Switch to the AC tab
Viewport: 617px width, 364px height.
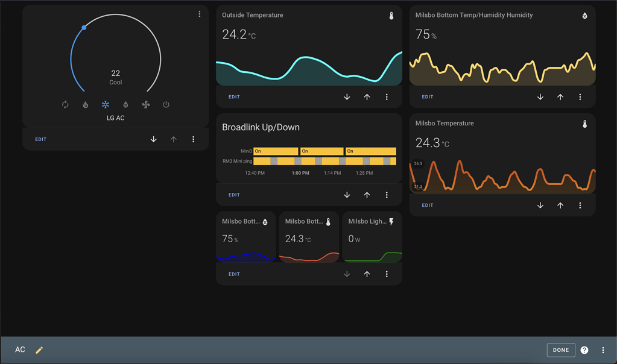tap(20, 350)
